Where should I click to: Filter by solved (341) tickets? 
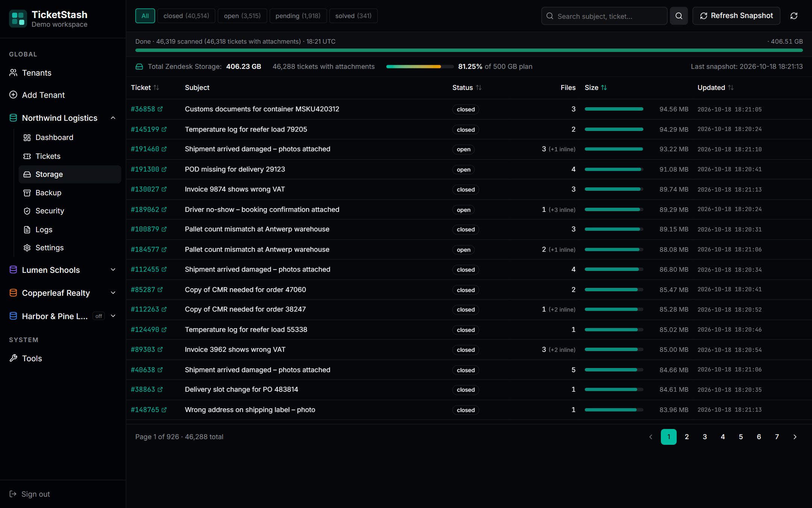pyautogui.click(x=353, y=16)
